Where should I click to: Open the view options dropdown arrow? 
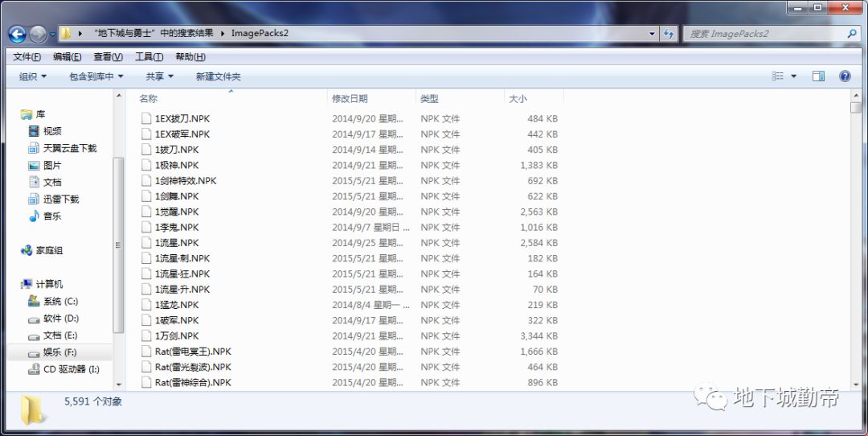(794, 76)
